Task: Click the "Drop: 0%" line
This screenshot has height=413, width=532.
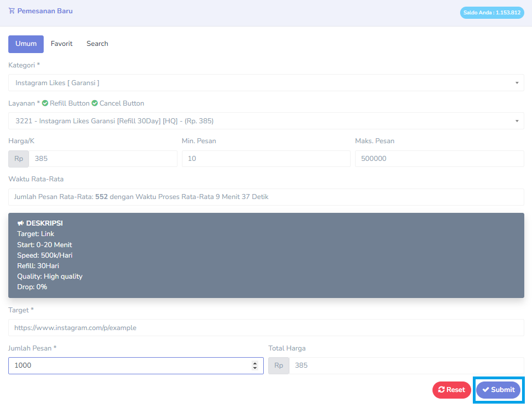Action: 32,286
